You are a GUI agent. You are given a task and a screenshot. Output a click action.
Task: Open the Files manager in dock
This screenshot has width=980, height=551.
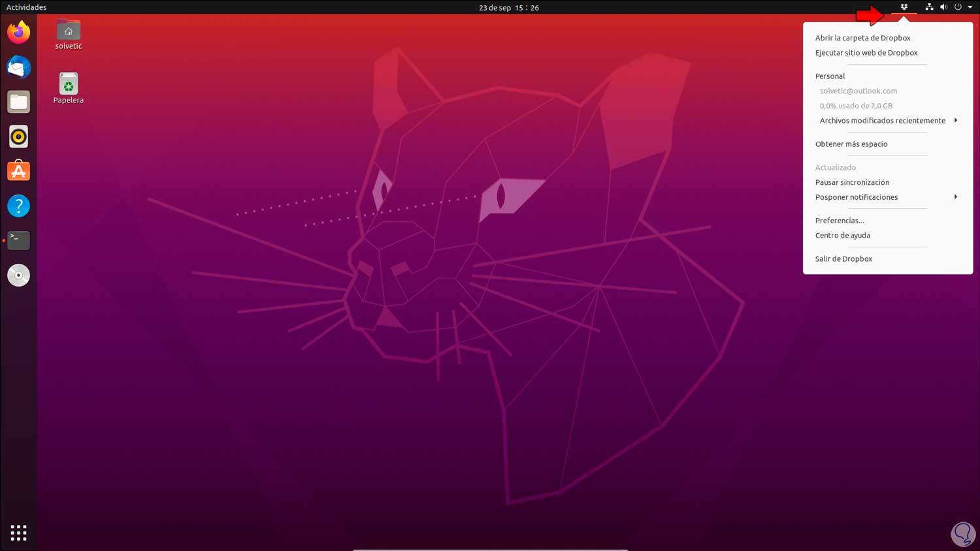(x=18, y=102)
